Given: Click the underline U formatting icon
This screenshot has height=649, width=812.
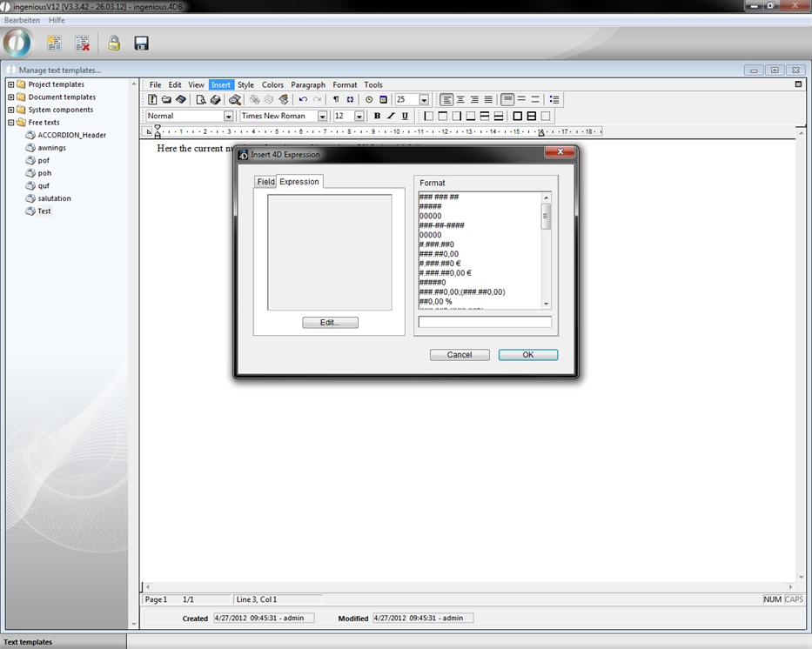Looking at the screenshot, I should pos(405,116).
